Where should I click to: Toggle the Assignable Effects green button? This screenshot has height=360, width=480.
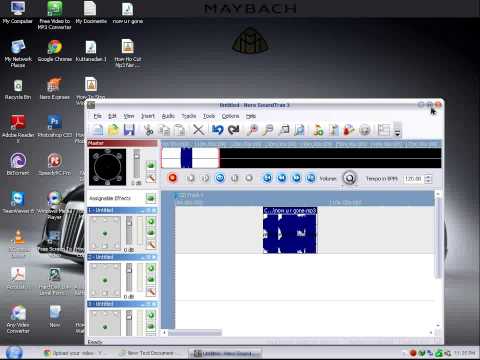pyautogui.click(x=151, y=198)
